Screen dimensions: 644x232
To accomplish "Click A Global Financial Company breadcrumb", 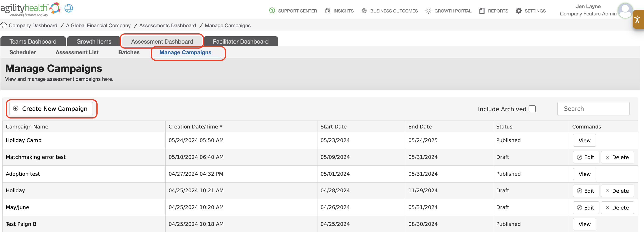I will tap(98, 25).
